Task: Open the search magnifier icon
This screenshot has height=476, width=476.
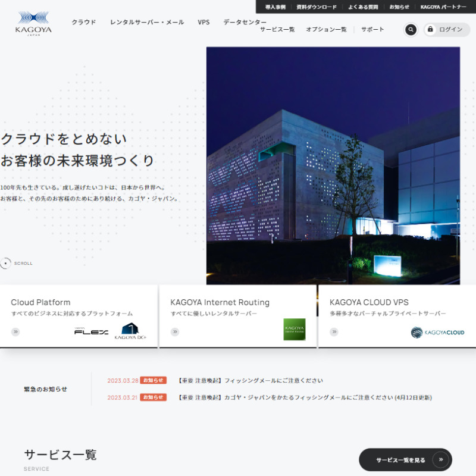Action: 411,29
